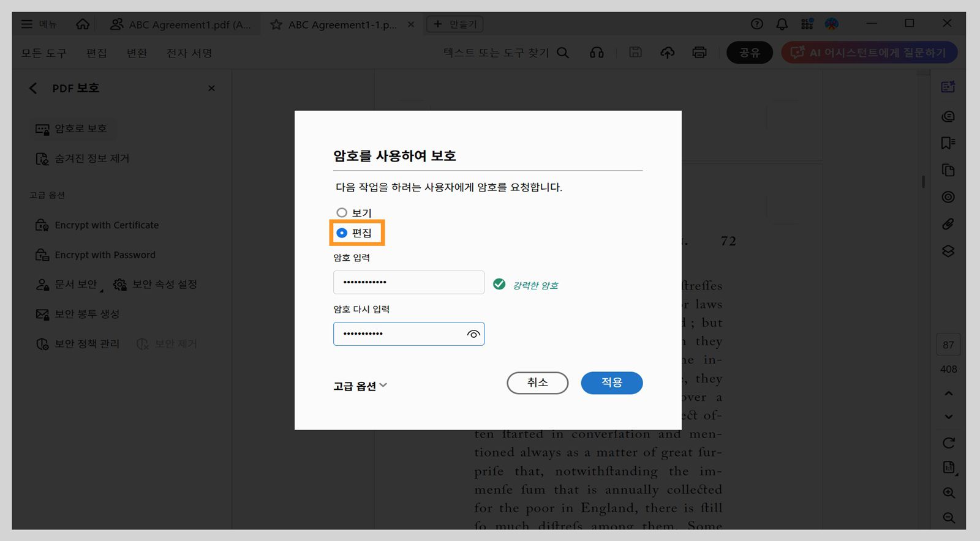
Task: Click the 만들기 new tab button
Action: click(455, 24)
